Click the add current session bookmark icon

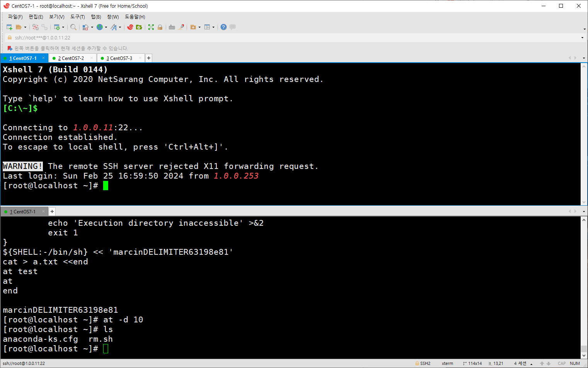tap(10, 48)
